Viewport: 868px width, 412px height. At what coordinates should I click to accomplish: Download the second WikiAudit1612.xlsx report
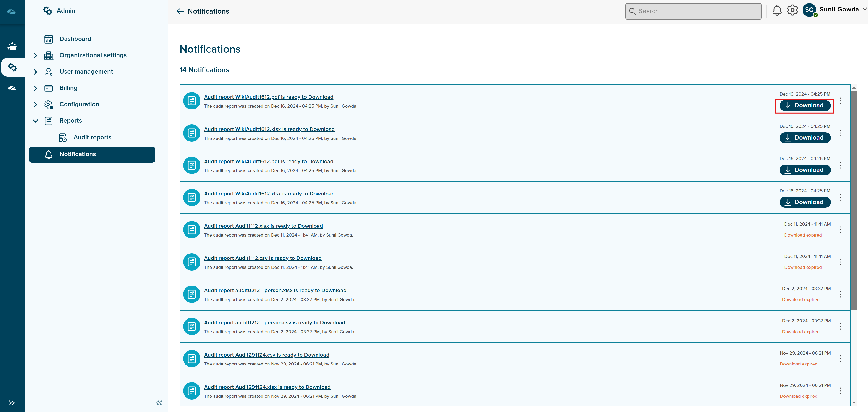805,202
